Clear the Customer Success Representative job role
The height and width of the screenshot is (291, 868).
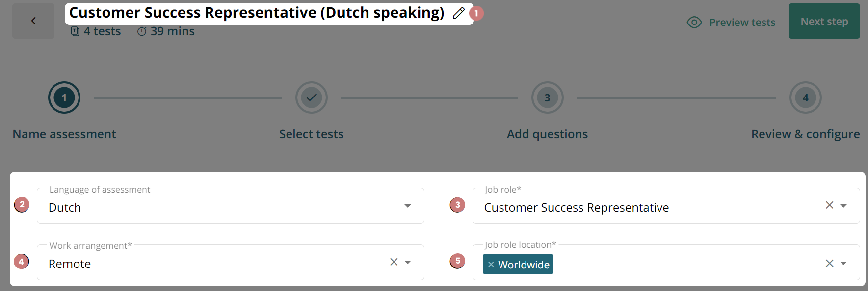point(829,205)
